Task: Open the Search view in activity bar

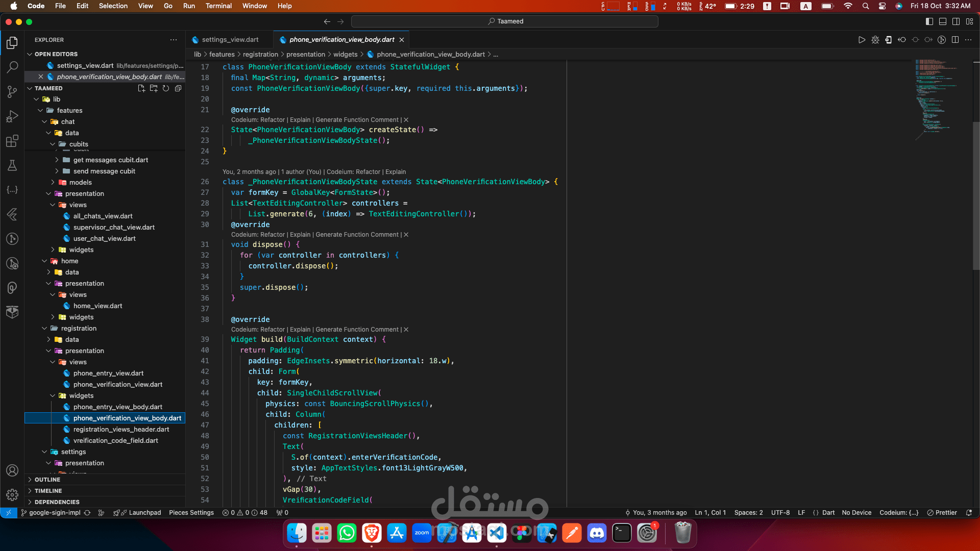Action: 12,67
